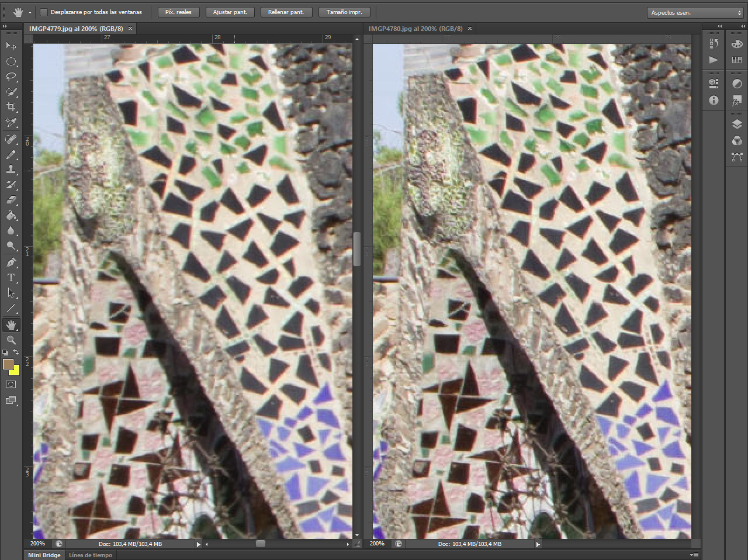Select the Crop tool
Viewport: 748px width, 560px height.
pos(11,107)
